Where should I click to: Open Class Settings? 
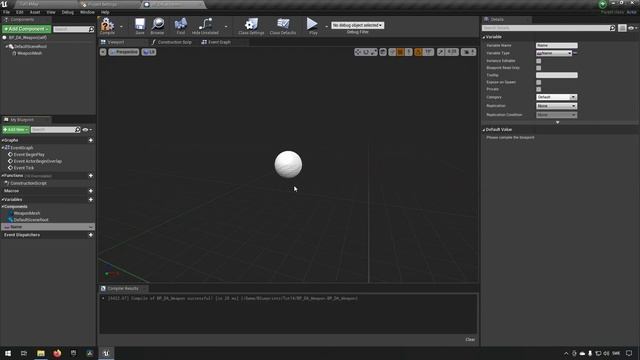pos(251,25)
